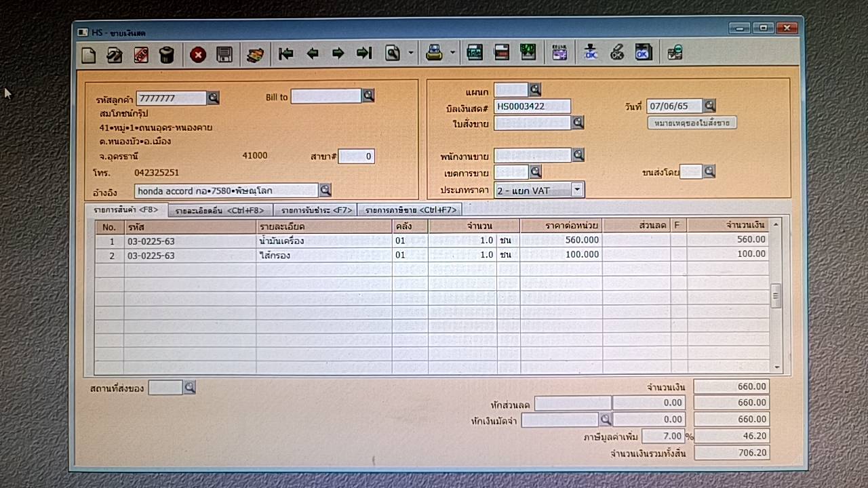Open dropdown arrow beside printer icon
Viewport: 868px width, 488px height.
tap(452, 53)
